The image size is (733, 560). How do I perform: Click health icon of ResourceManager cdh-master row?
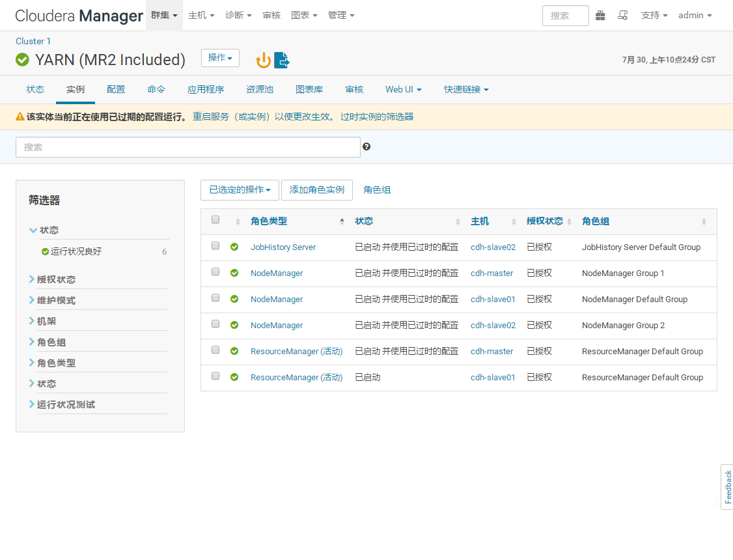tap(234, 351)
